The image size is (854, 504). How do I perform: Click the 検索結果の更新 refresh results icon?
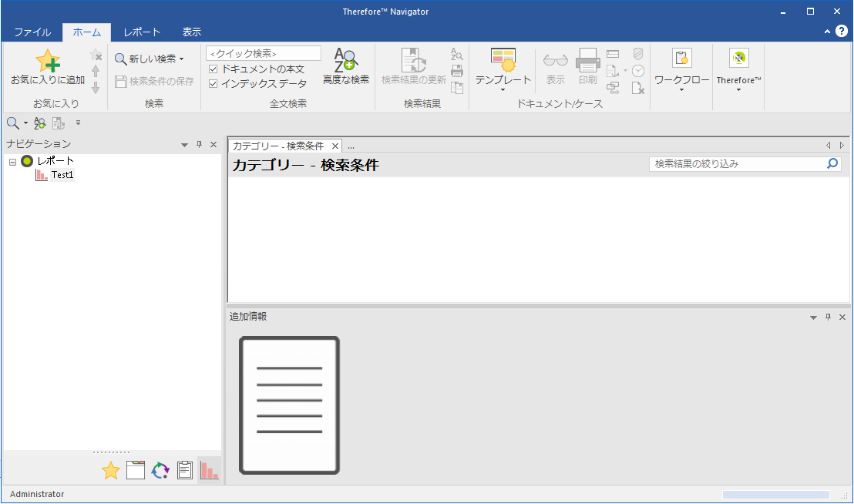click(413, 60)
